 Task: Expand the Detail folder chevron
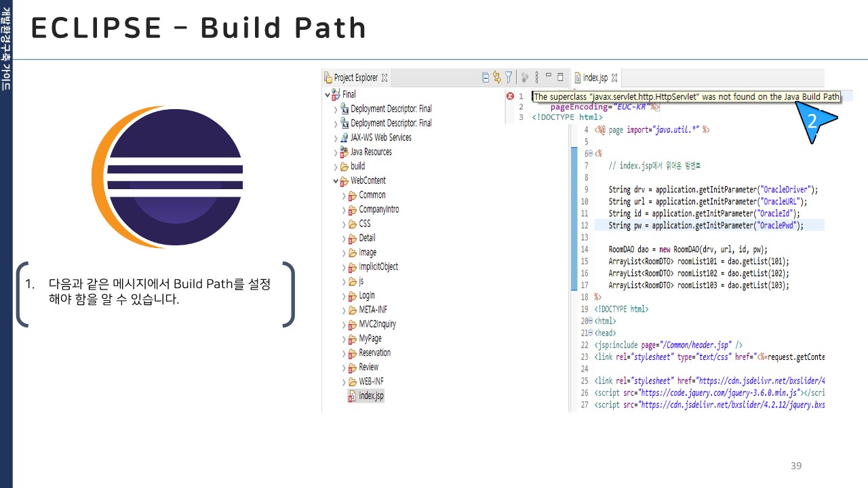(344, 239)
